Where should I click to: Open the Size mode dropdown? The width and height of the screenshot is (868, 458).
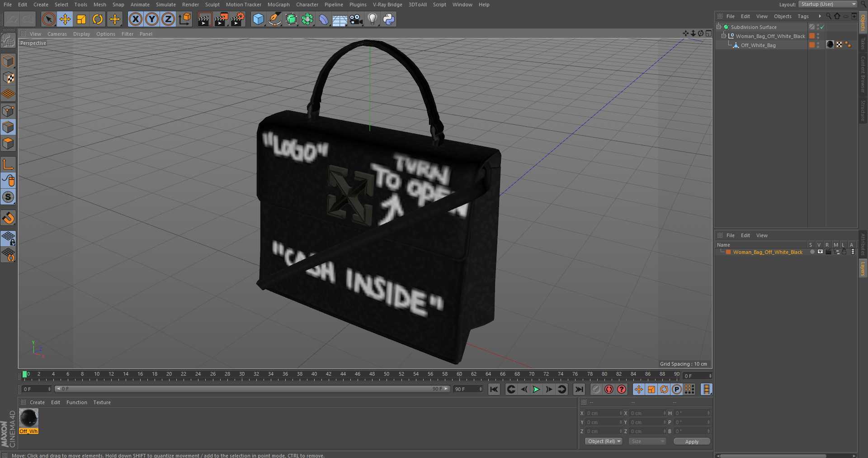[x=647, y=441]
